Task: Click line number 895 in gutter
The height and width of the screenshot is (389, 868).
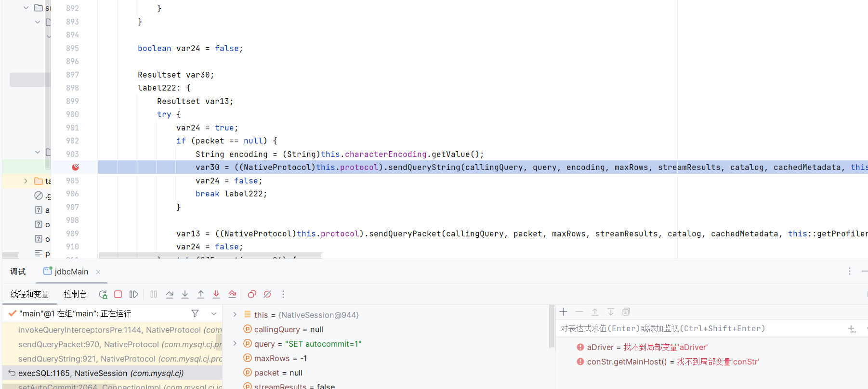Action: coord(72,48)
